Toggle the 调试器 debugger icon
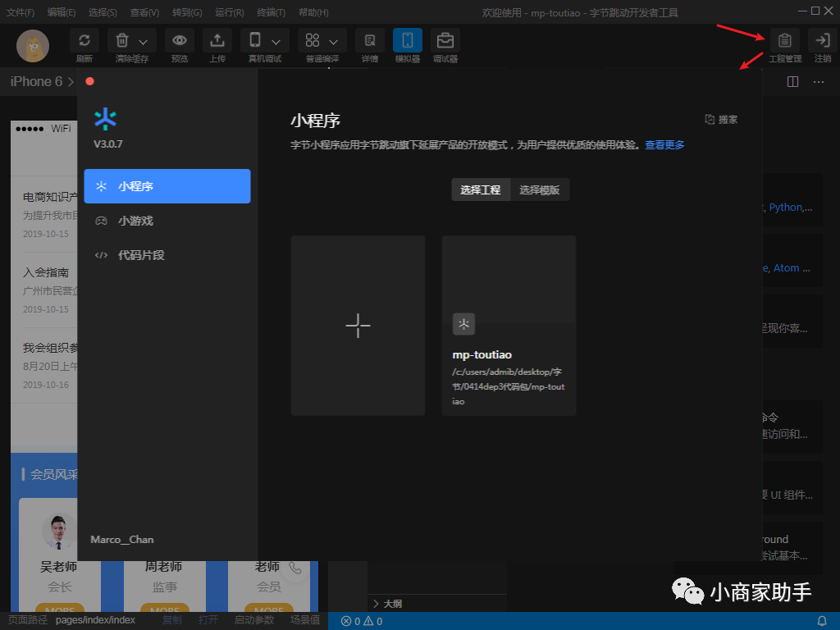Viewport: 840px width, 630px height. pyautogui.click(x=445, y=41)
